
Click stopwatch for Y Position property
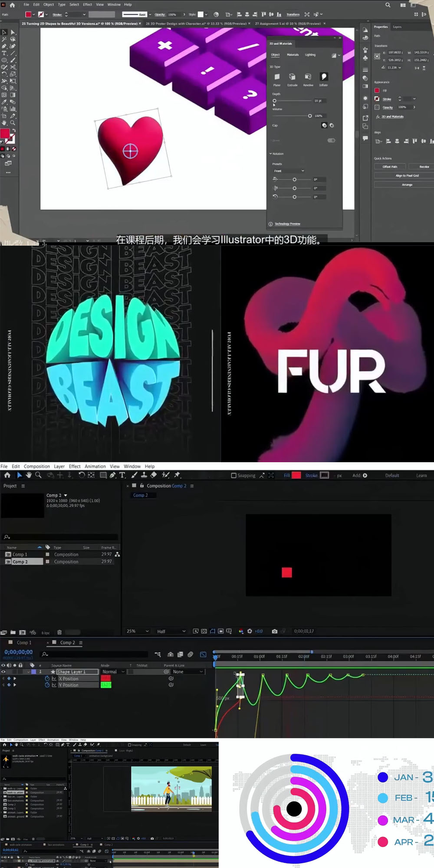click(47, 685)
